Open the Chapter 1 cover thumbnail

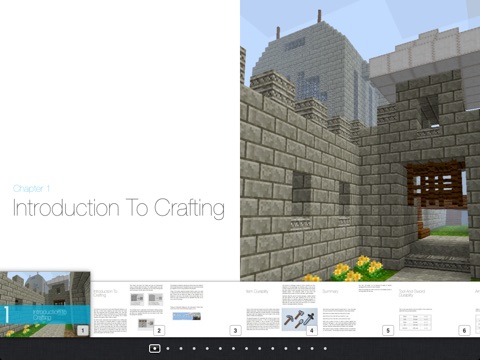pyautogui.click(x=45, y=304)
